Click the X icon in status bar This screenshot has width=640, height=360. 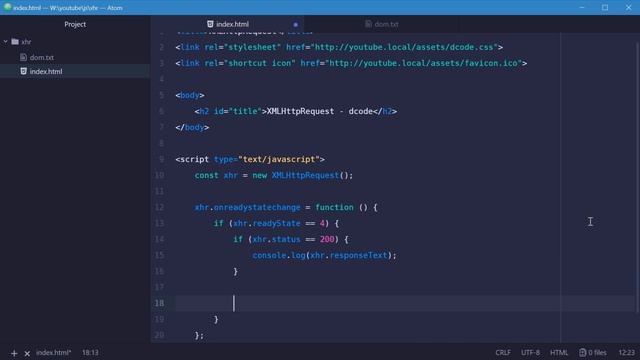pos(27,353)
